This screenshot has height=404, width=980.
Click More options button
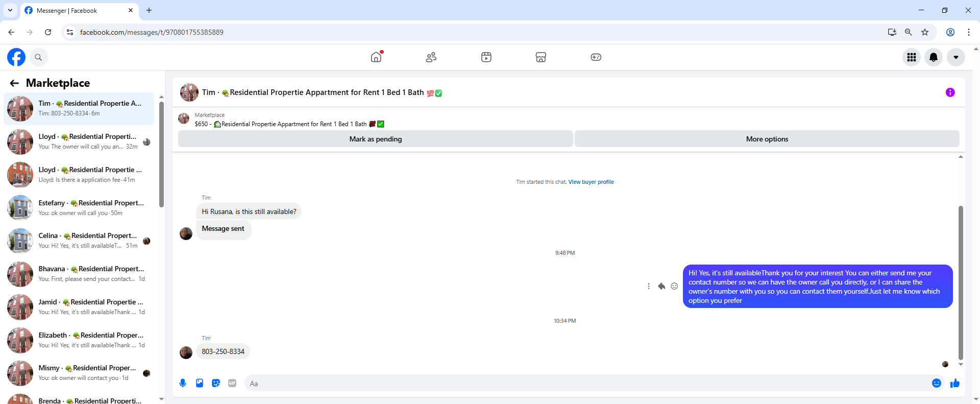coord(767,139)
